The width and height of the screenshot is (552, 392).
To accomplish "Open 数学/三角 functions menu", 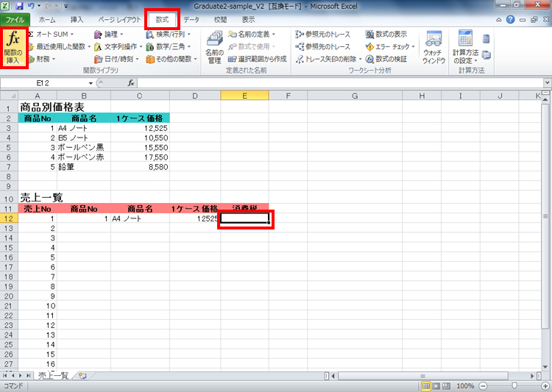I will [x=169, y=46].
